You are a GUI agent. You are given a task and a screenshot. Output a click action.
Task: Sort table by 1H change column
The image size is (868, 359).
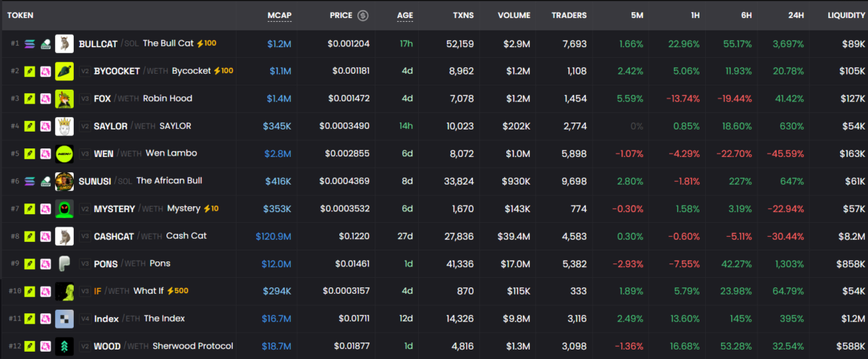point(694,15)
